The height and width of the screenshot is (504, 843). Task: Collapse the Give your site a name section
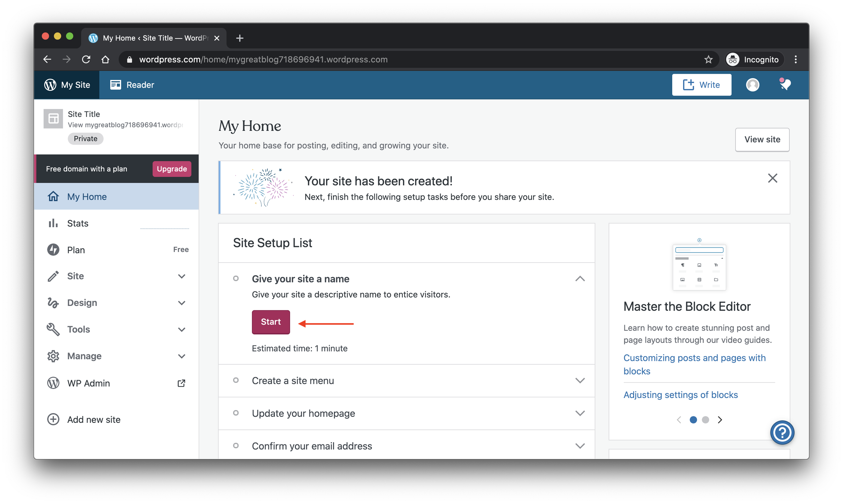click(x=580, y=278)
